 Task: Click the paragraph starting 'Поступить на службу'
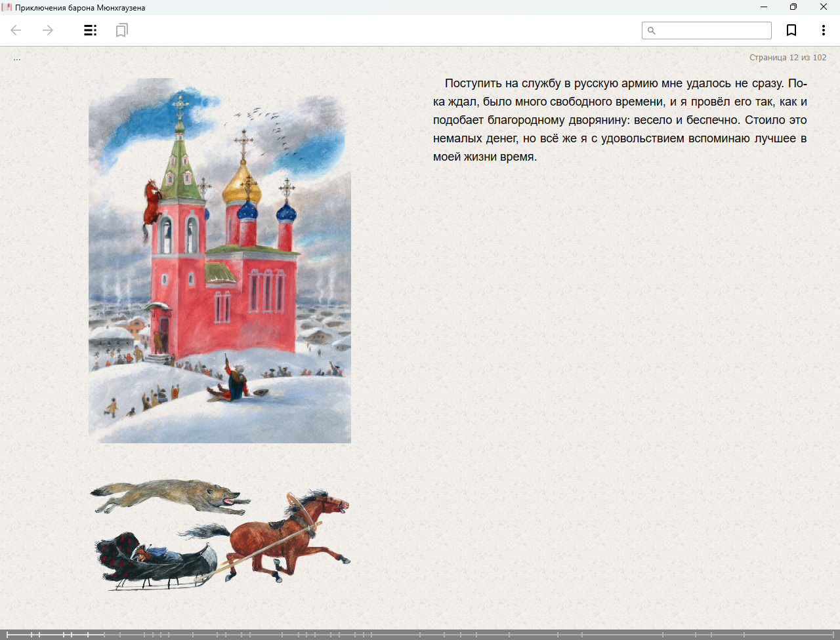(619, 120)
